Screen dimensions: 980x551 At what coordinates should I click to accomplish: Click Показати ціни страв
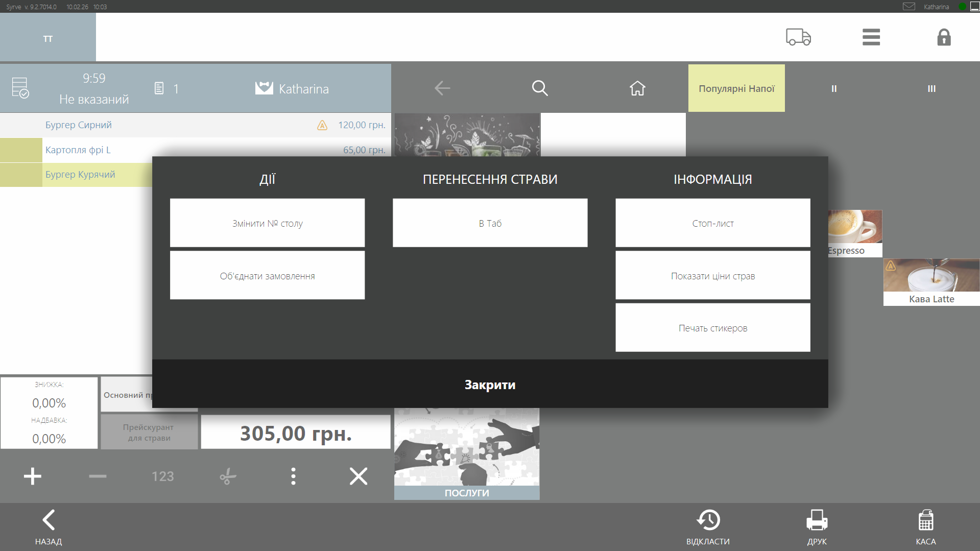pyautogui.click(x=712, y=276)
